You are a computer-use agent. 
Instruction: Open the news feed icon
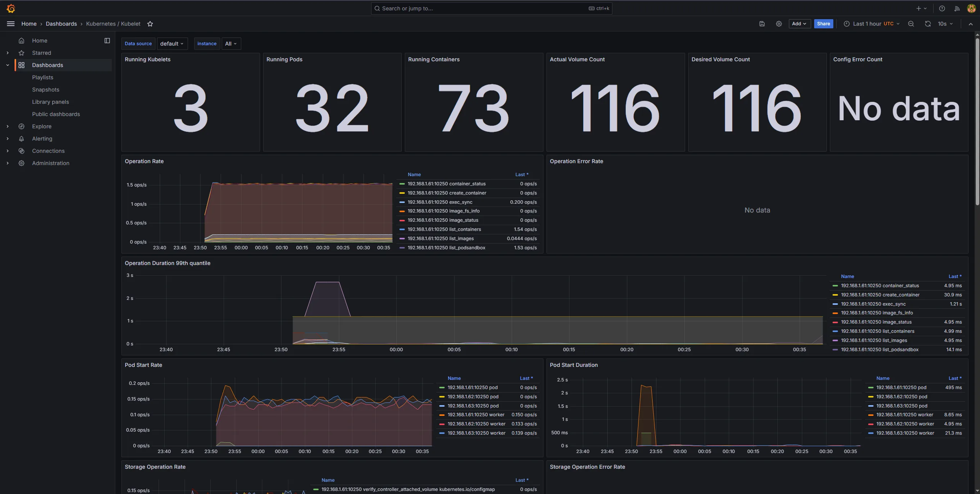tap(957, 8)
